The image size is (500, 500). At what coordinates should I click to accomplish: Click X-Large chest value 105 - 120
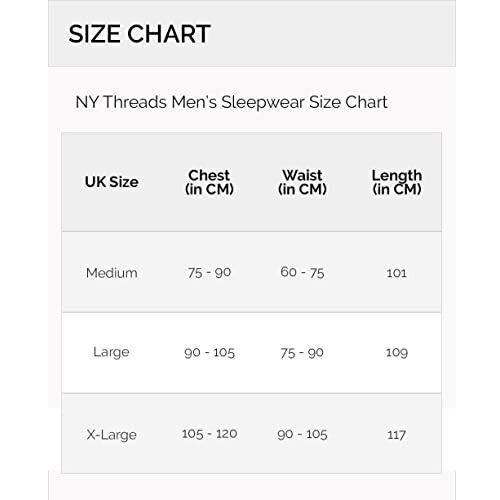click(209, 434)
